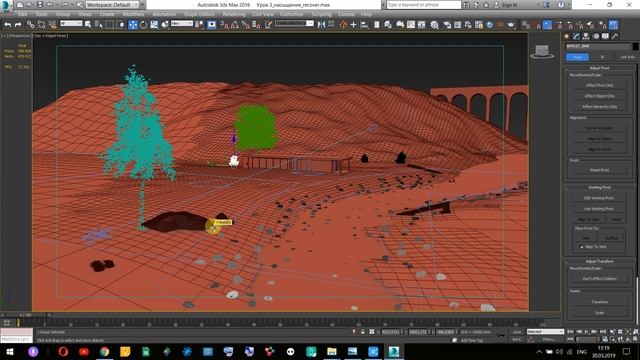The width and height of the screenshot is (640, 360).
Task: Toggle Don't Affect Children
Action: 599,278
